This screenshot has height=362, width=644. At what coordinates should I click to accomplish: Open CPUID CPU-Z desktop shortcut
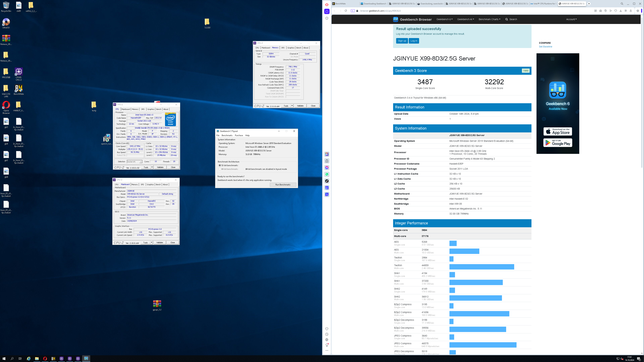[x=19, y=74]
